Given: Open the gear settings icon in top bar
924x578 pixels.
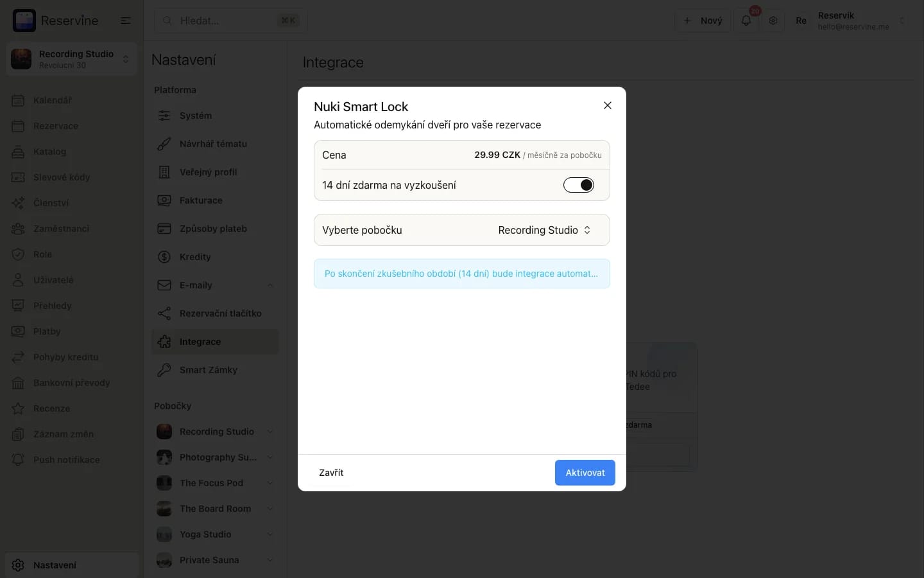Looking at the screenshot, I should [x=773, y=21].
